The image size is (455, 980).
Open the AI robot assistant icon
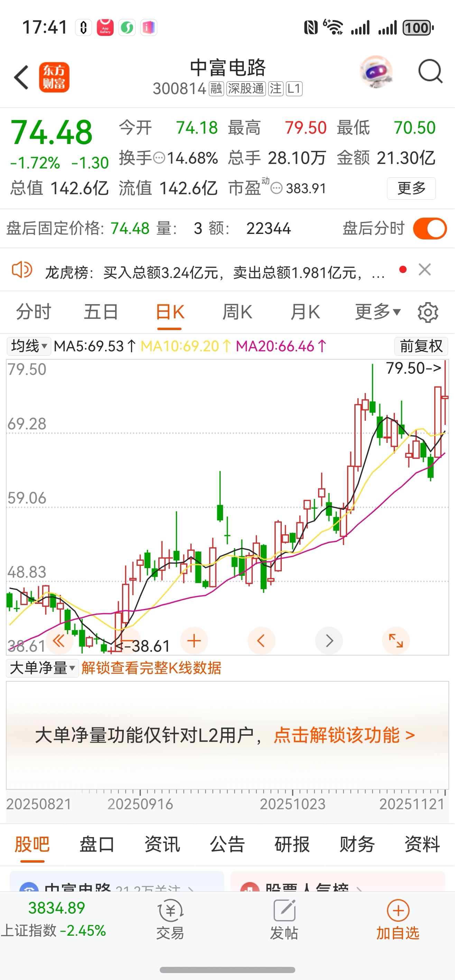pyautogui.click(x=375, y=72)
